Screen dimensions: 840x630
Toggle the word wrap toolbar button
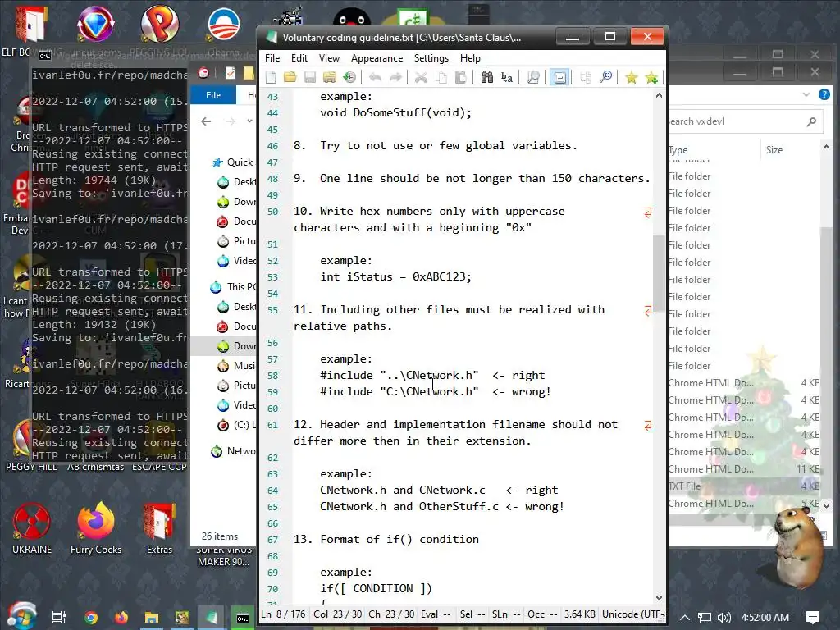tap(559, 78)
